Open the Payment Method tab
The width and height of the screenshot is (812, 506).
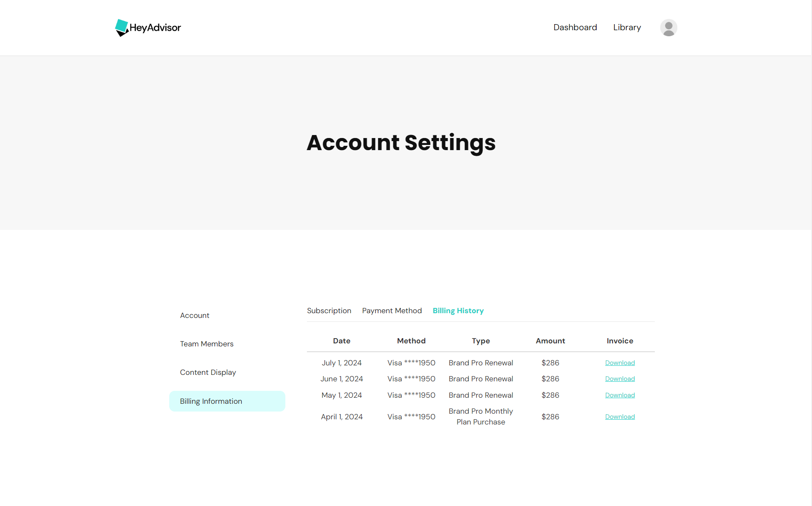(392, 311)
